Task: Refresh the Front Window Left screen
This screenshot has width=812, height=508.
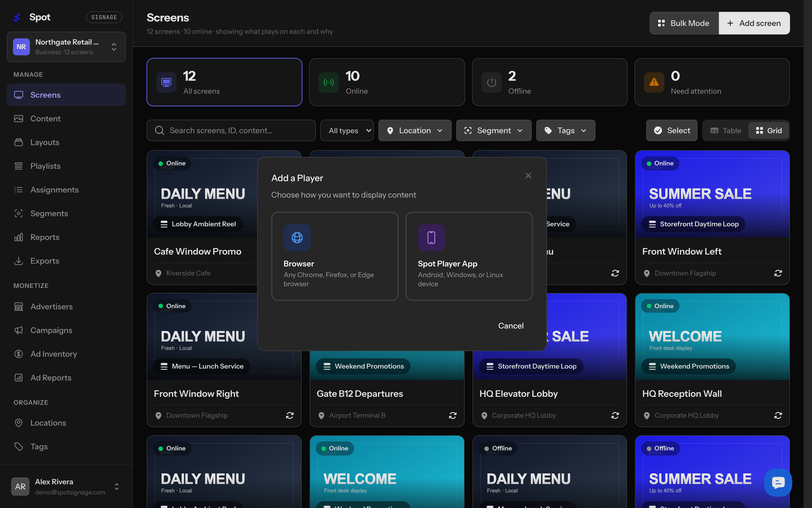Action: [x=778, y=273]
